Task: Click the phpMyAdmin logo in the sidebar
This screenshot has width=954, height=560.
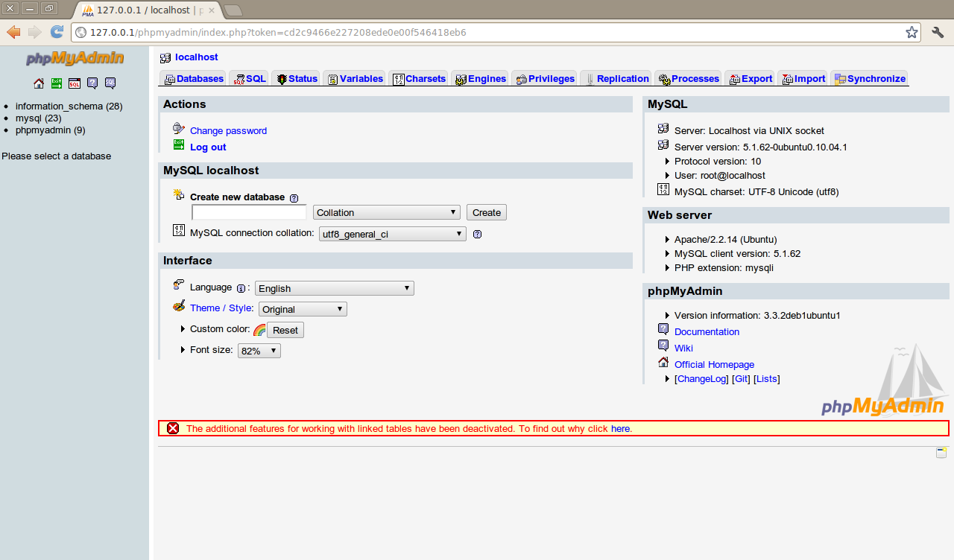Action: point(75,59)
